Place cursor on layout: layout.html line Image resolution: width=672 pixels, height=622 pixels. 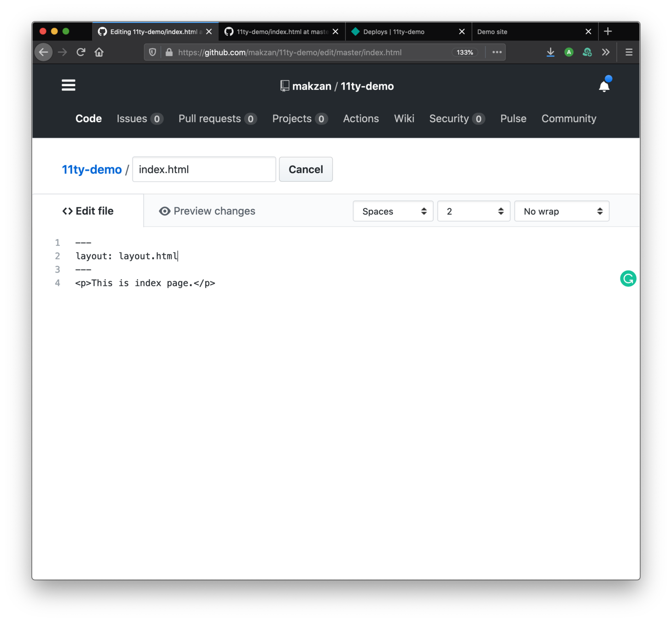[x=127, y=256]
